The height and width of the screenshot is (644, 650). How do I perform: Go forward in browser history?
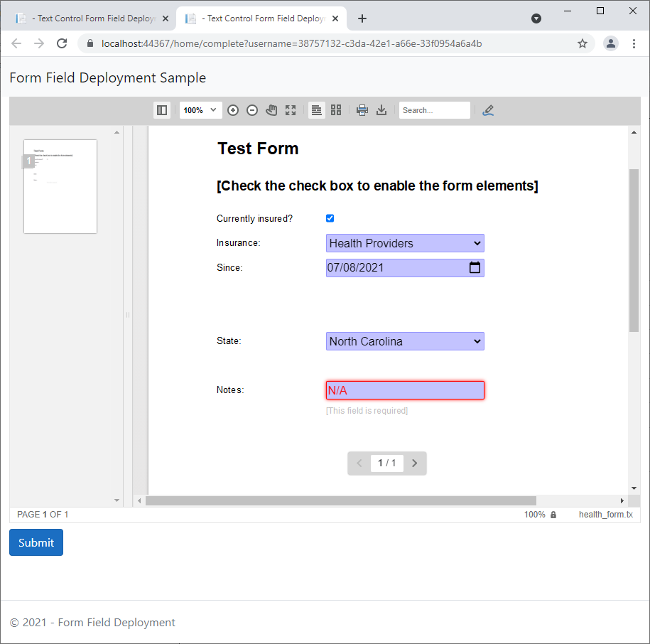[x=39, y=43]
